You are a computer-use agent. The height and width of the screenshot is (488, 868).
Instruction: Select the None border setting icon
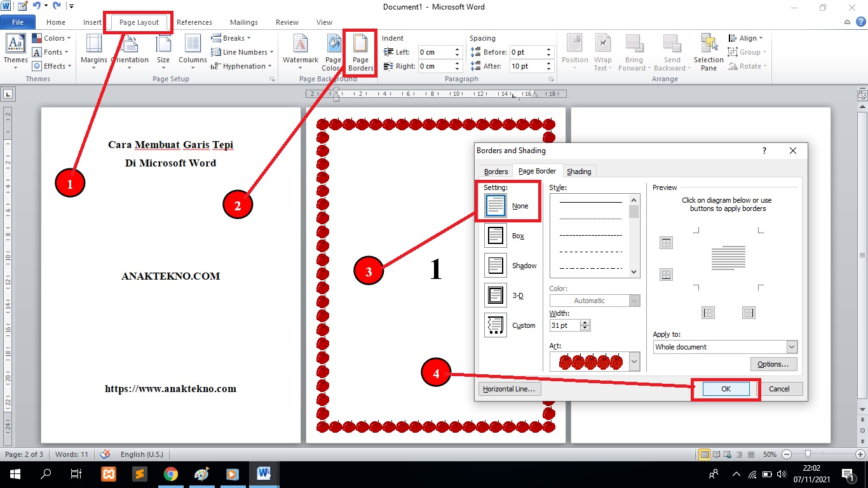point(496,206)
